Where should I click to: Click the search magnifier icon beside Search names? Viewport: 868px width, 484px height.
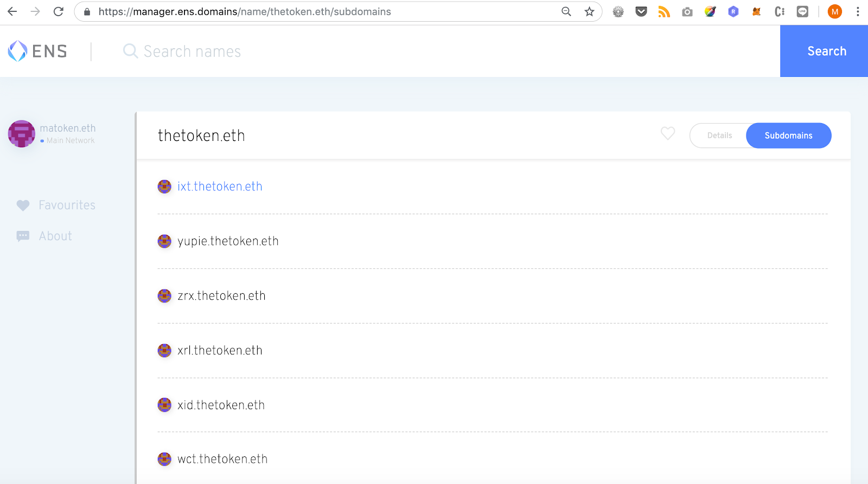[x=130, y=51]
